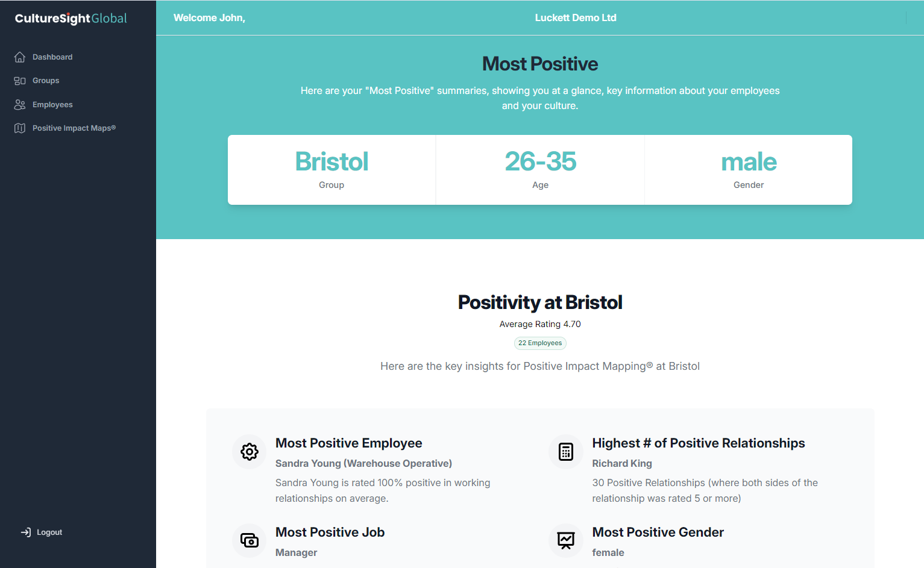This screenshot has height=568, width=924.
Task: Click the Groups sidebar icon
Action: (20, 81)
